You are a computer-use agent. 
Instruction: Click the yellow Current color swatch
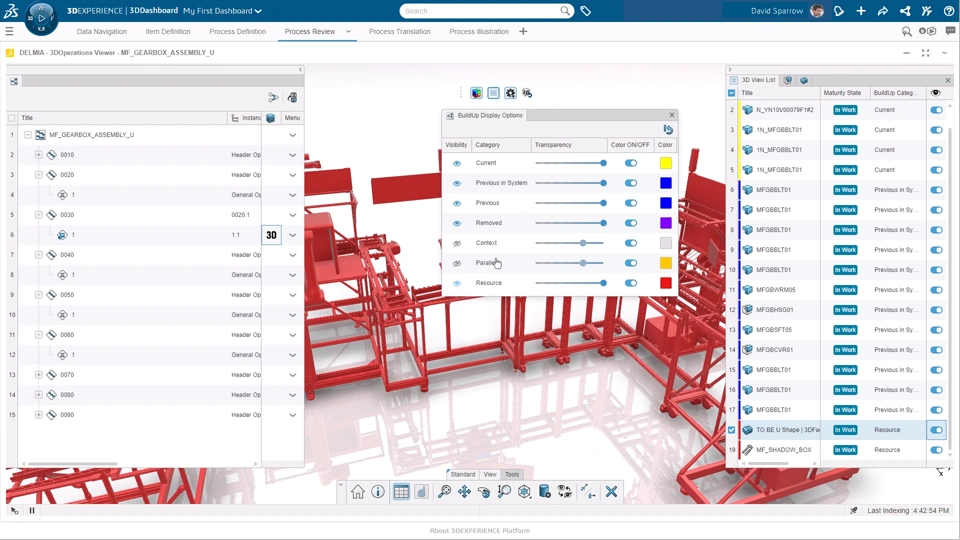[x=666, y=163]
